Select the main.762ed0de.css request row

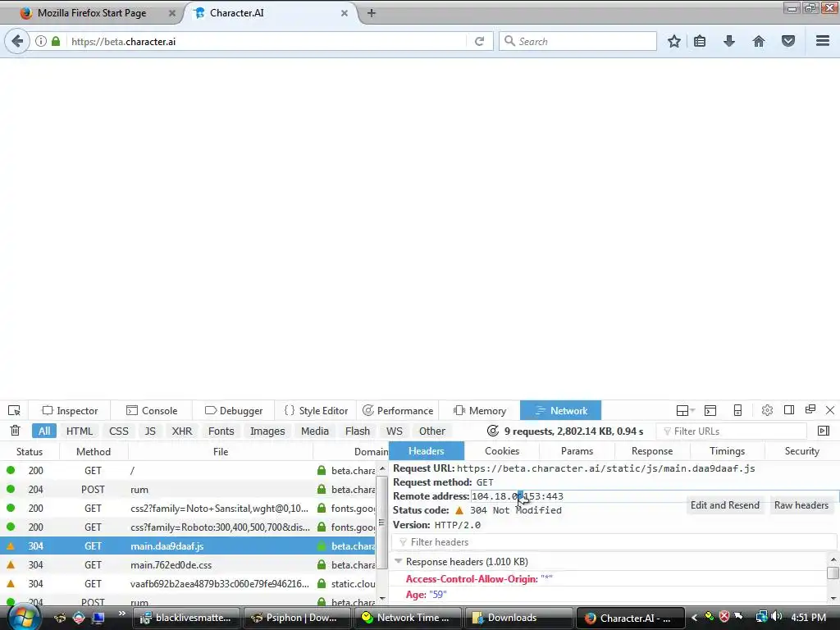189,564
